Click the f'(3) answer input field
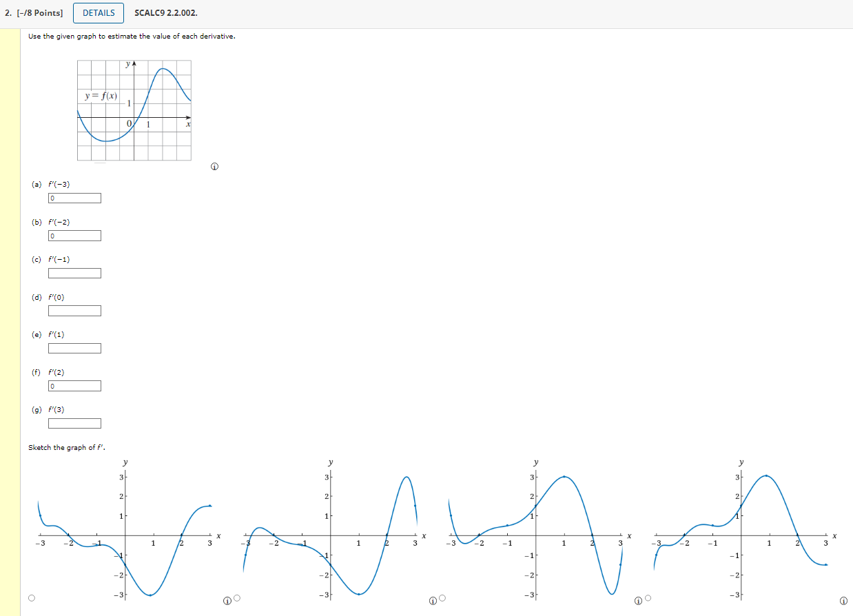This screenshot has height=616, width=853. (x=74, y=423)
